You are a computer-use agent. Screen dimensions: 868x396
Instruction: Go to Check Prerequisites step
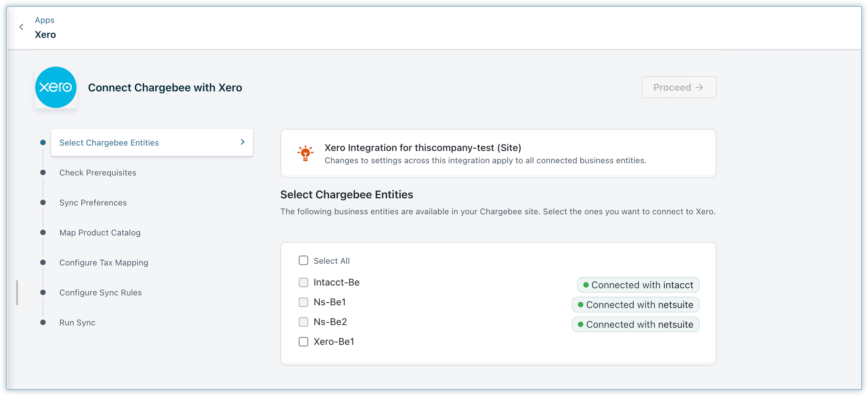click(x=98, y=173)
